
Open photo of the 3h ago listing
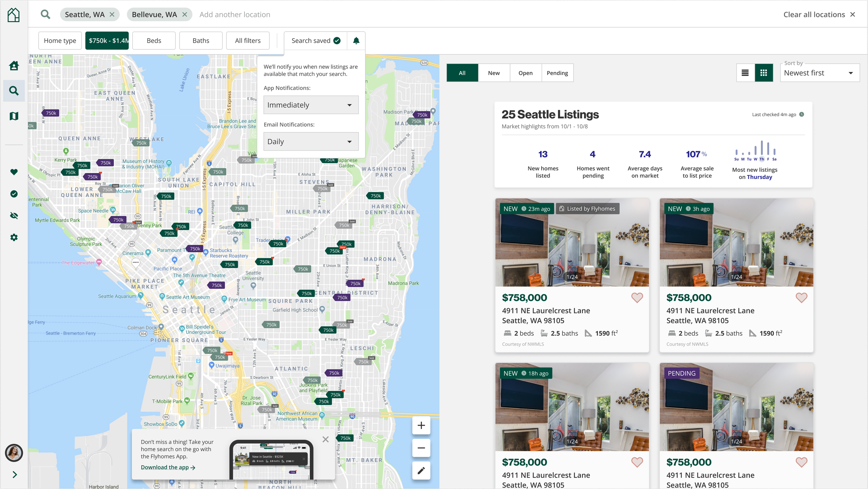[736, 243]
